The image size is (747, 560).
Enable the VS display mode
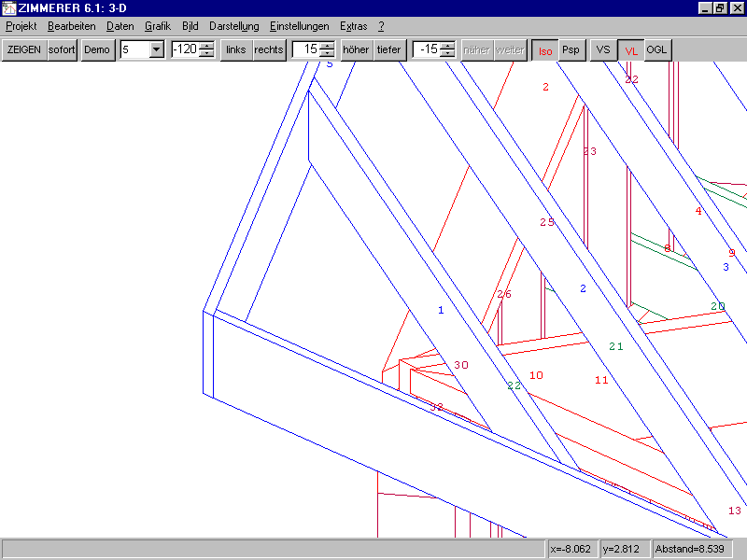(x=603, y=50)
